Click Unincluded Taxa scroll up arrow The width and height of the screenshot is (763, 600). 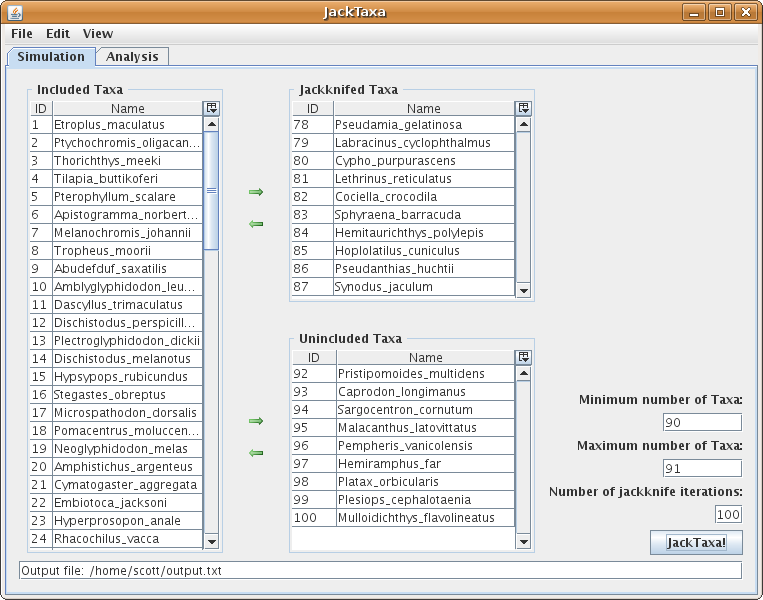point(524,373)
